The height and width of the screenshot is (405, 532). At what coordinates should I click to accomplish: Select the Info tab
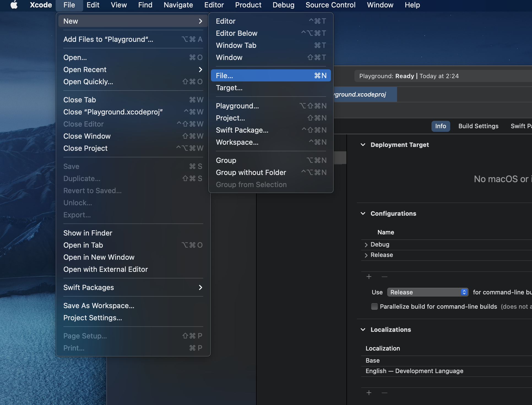pos(440,126)
